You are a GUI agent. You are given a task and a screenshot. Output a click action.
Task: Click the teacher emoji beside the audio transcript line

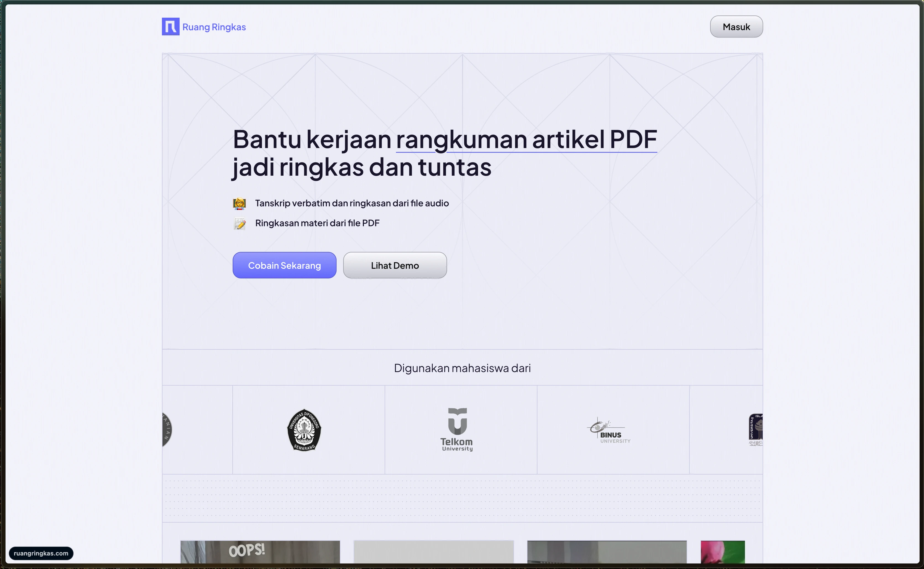tap(239, 204)
